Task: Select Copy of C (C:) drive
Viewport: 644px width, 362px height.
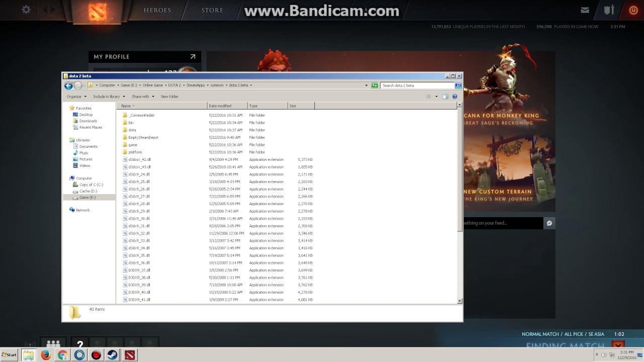Action: [91, 185]
